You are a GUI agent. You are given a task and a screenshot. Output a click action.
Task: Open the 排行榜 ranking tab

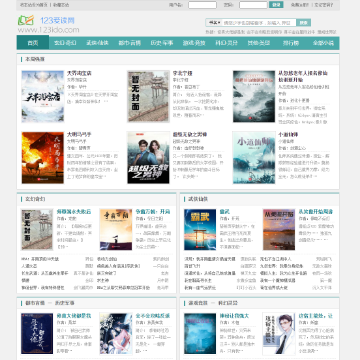[x=291, y=43]
